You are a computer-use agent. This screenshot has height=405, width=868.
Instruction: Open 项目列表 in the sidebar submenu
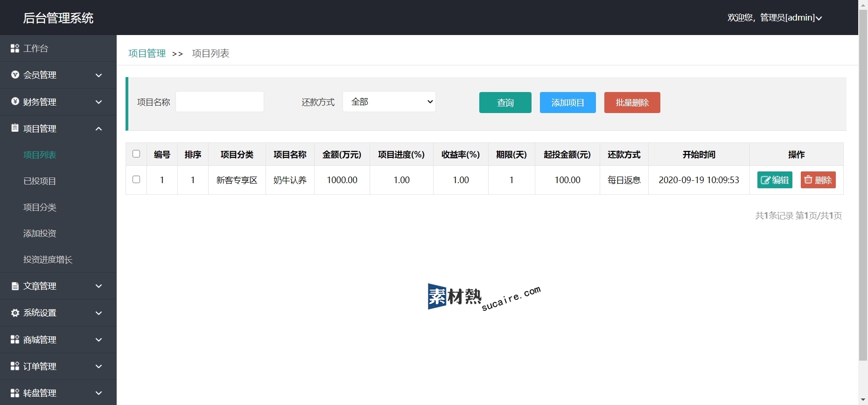click(x=40, y=155)
